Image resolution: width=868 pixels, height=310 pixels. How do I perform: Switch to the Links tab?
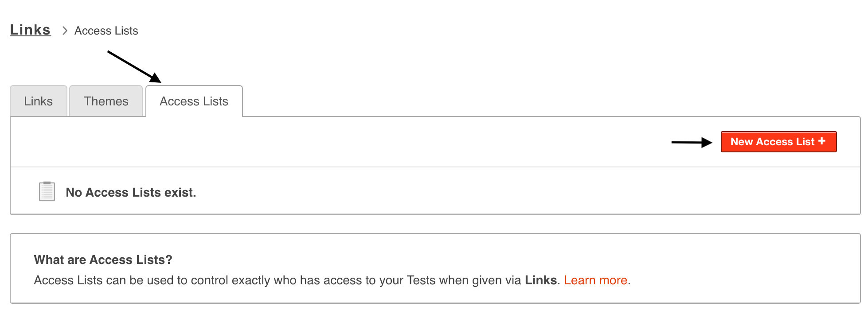click(x=39, y=101)
